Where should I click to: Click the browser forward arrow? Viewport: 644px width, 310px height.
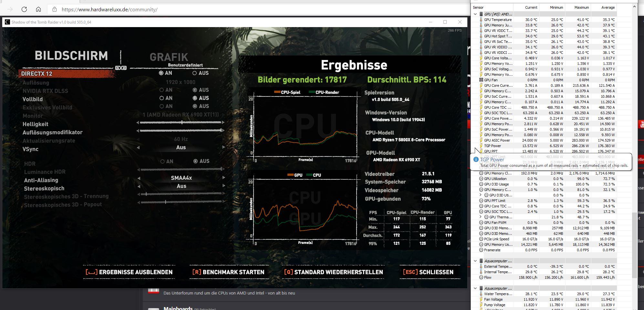click(x=10, y=9)
